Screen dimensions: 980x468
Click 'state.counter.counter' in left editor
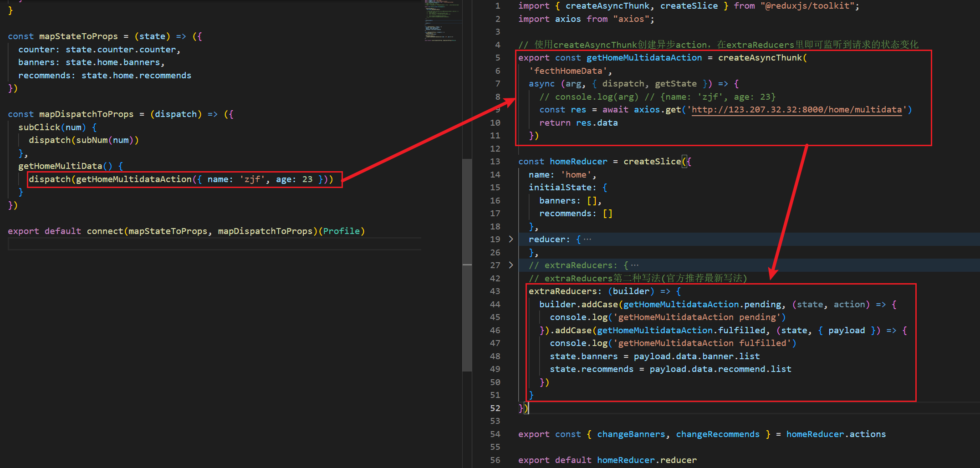(121, 50)
